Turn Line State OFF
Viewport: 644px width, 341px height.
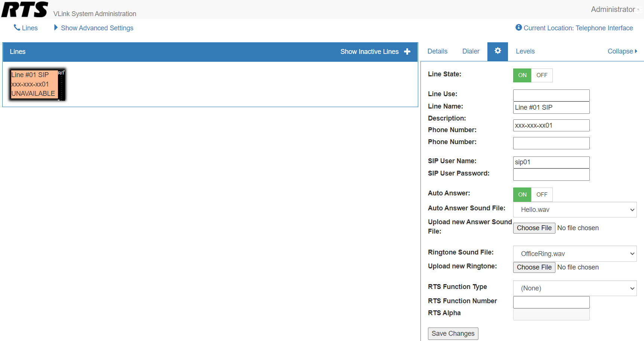[542, 75]
